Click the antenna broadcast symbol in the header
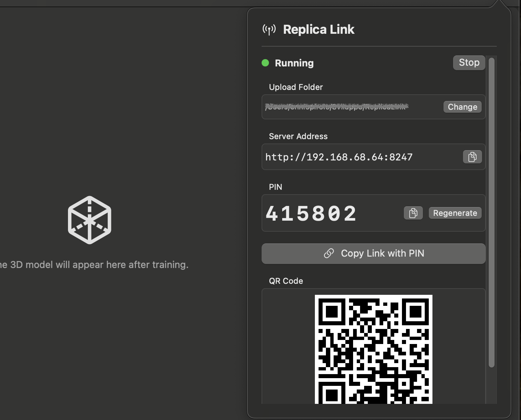Screen dimensions: 521x420 [269, 29]
